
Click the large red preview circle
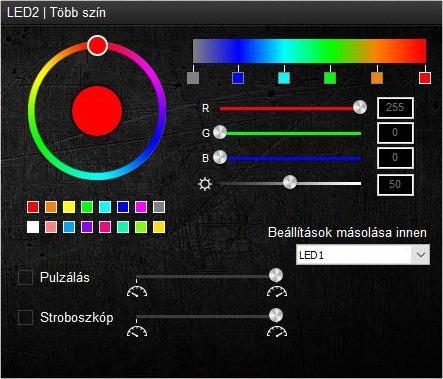tap(97, 111)
